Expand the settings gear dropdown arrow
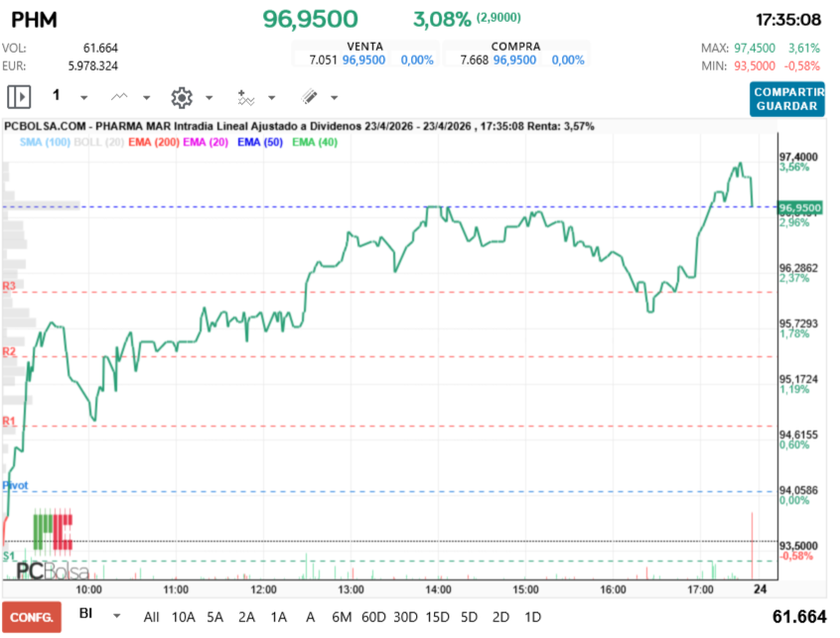 click(x=208, y=98)
